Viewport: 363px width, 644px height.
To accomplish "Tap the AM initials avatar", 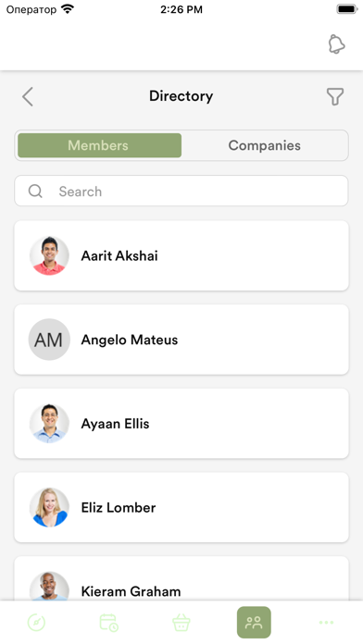I will (x=49, y=340).
